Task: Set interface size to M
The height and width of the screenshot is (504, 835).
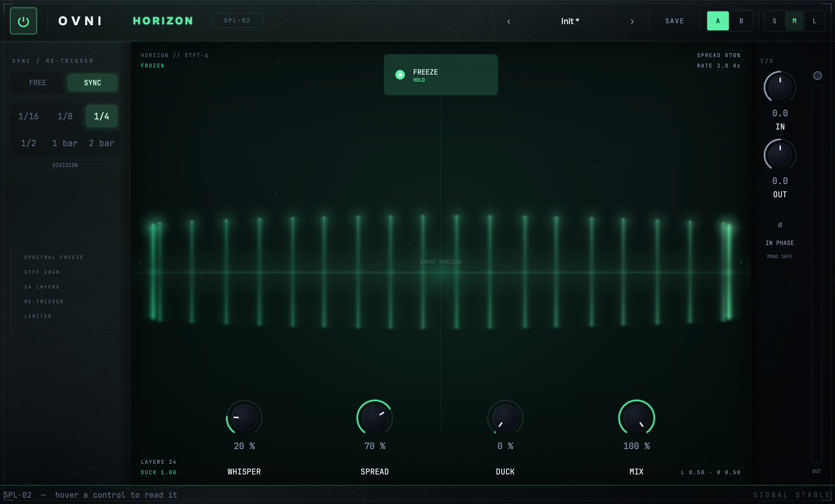Action: [794, 21]
